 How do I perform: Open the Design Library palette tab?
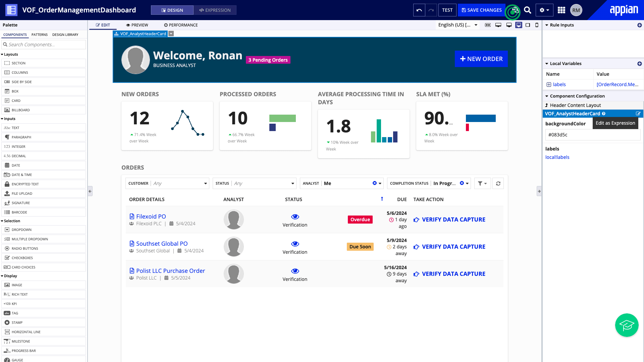click(65, 35)
